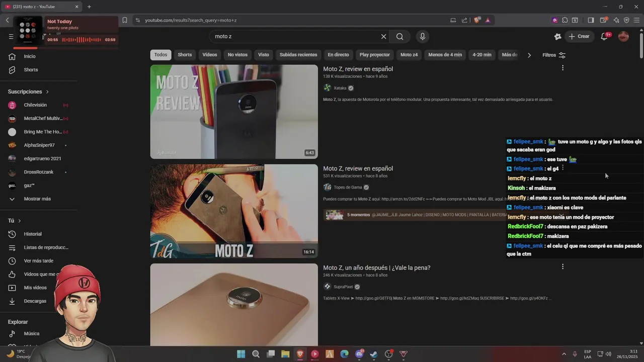Screen dimensions: 644x362
Task: Select the Todos filter chip
Action: [160, 55]
